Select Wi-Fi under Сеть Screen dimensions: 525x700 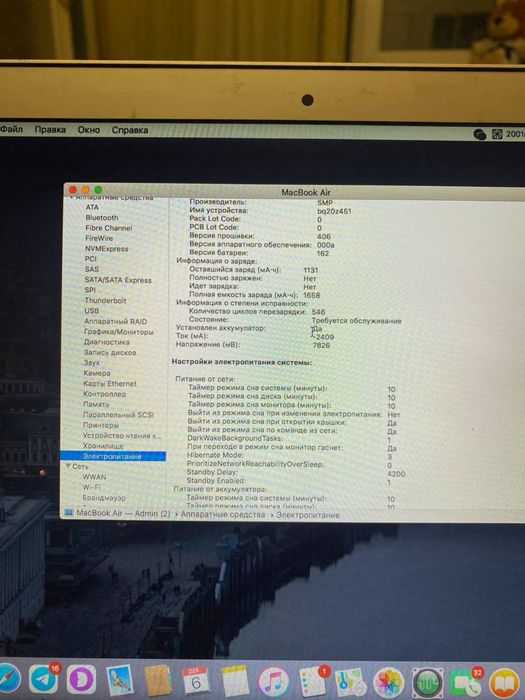pos(92,487)
